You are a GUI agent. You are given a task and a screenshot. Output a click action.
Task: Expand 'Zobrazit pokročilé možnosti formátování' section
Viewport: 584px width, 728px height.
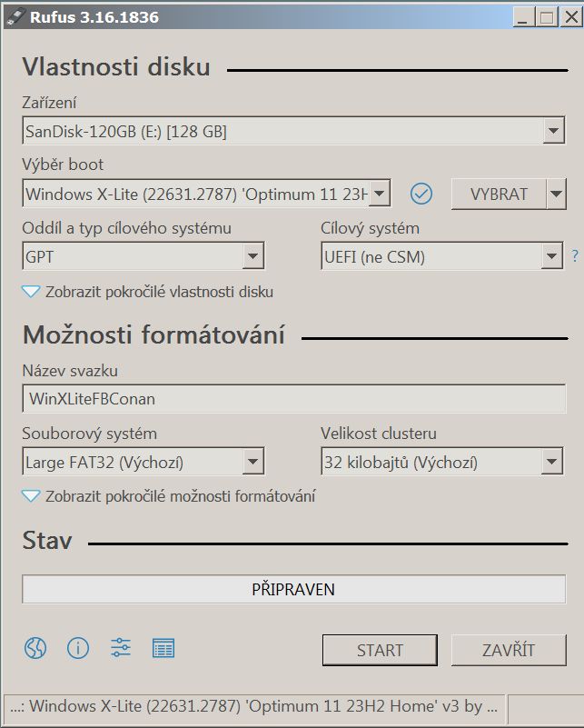click(168, 496)
